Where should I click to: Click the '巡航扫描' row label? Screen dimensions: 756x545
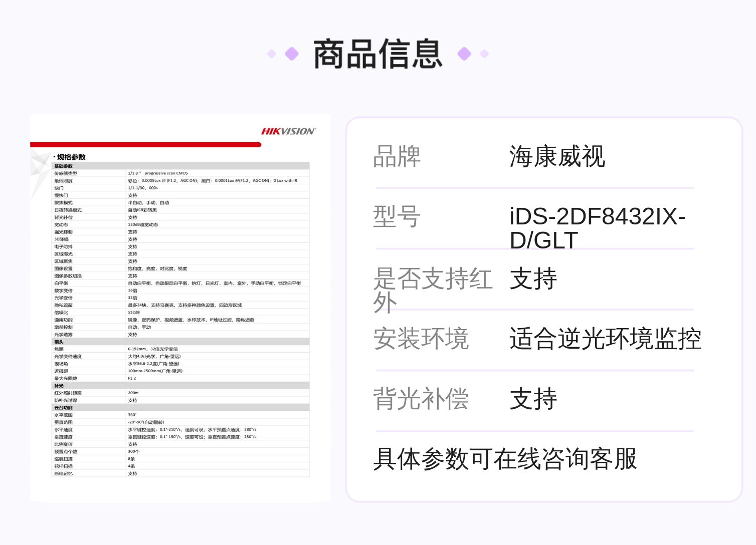coord(64,459)
